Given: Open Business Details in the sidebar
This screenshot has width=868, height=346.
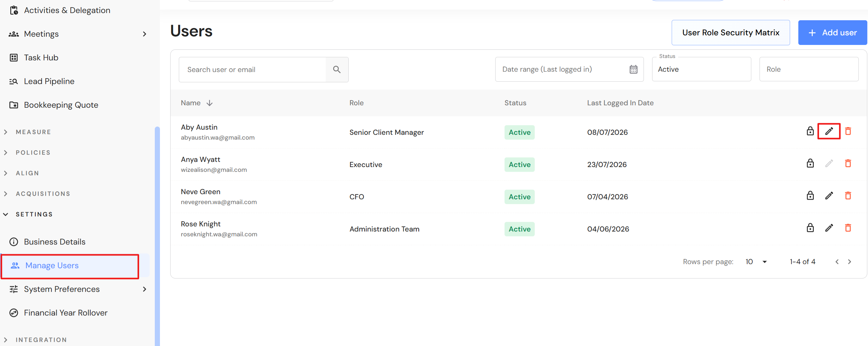Looking at the screenshot, I should point(55,242).
